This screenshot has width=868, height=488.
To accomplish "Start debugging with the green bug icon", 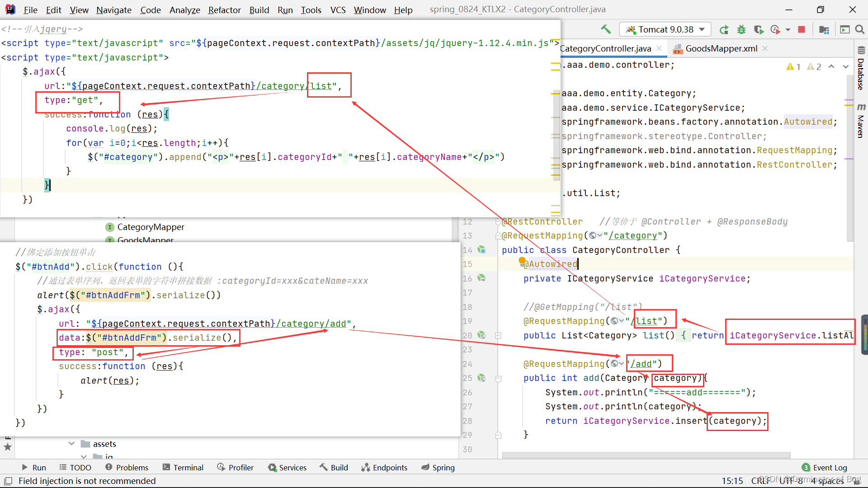I will pos(741,30).
